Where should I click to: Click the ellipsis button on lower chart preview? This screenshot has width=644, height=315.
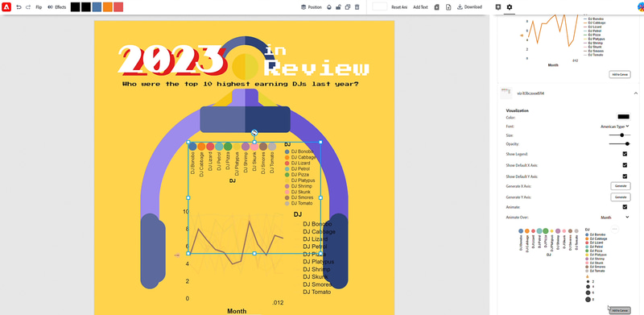tap(615, 229)
